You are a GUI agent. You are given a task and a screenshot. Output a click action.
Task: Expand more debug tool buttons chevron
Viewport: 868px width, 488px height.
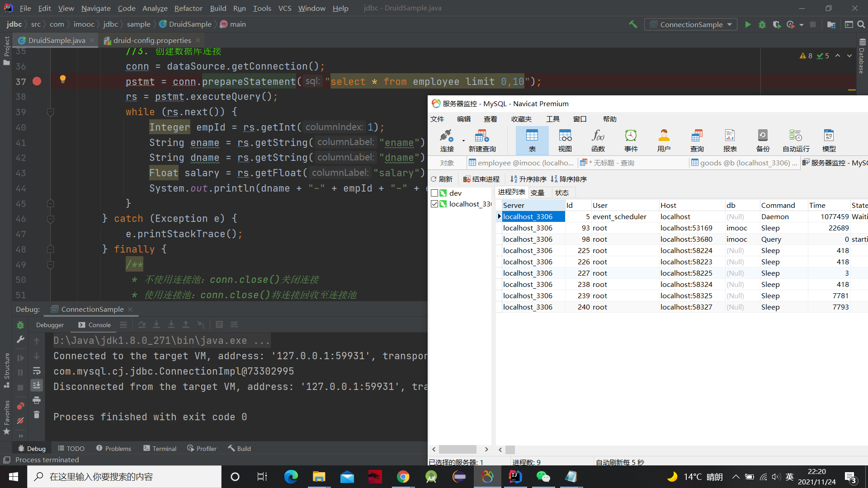(x=20, y=436)
